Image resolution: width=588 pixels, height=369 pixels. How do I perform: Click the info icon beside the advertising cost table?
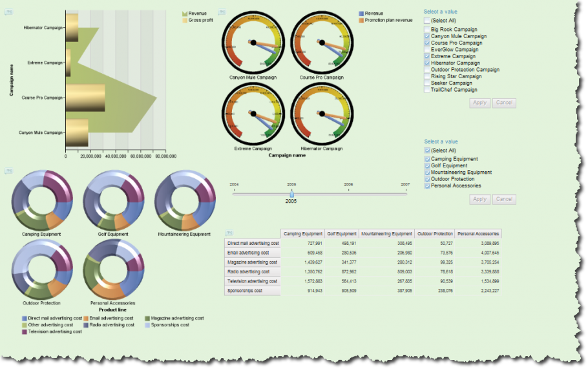coord(229,233)
